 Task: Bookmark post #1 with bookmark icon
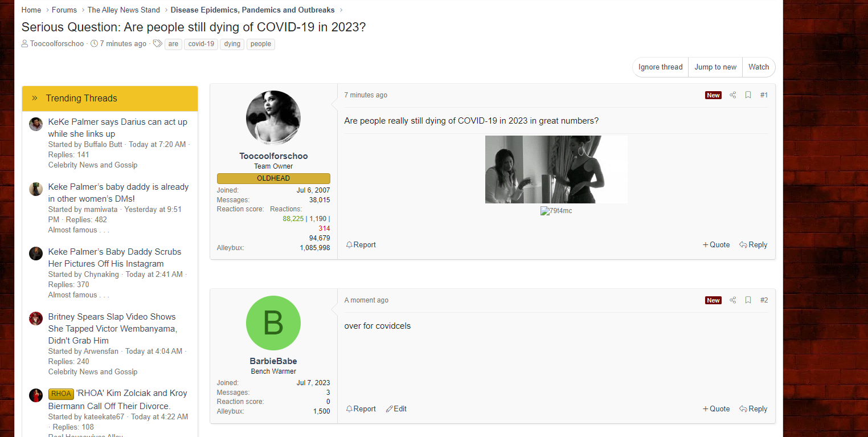(x=748, y=95)
